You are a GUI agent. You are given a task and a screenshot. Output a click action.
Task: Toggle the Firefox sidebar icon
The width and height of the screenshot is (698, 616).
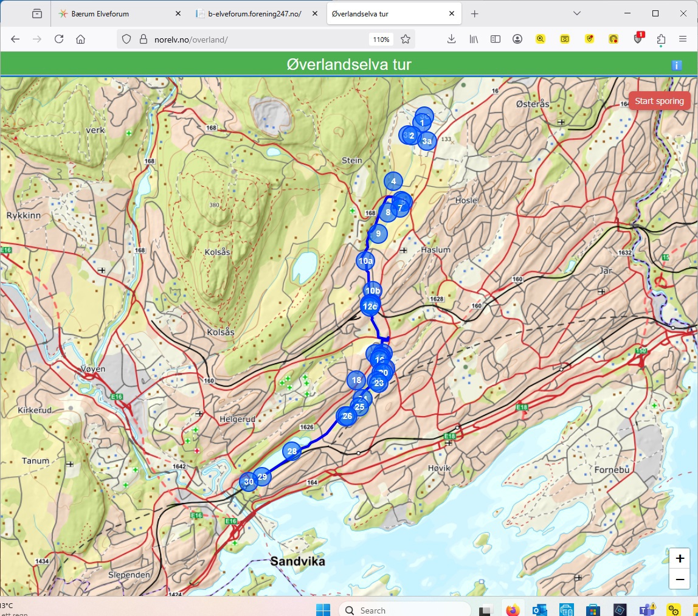click(x=496, y=39)
